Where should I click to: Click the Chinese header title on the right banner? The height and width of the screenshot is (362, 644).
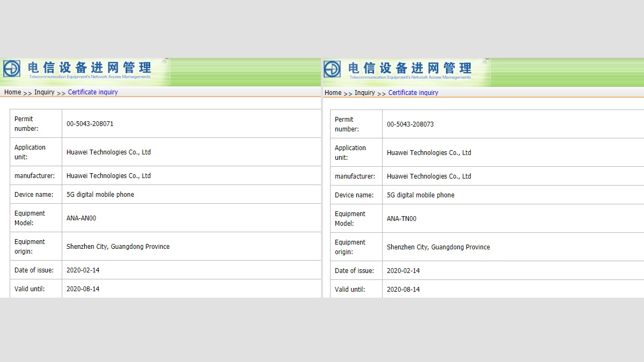tap(410, 68)
